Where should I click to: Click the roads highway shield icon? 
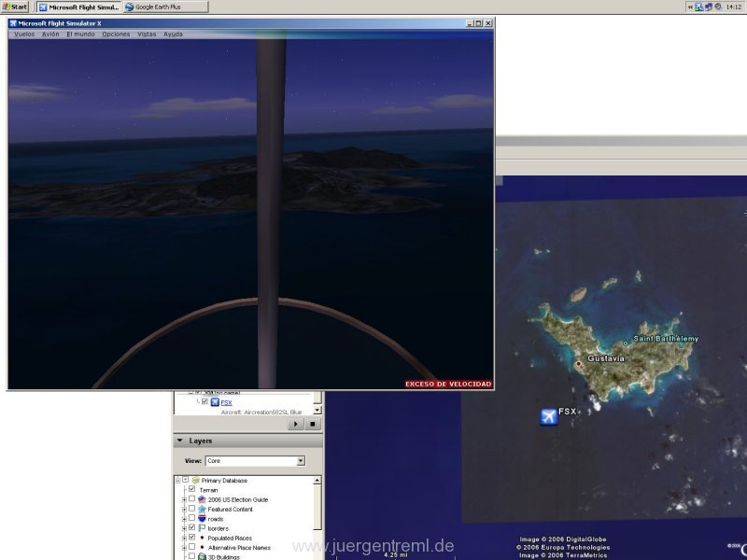[x=202, y=519]
